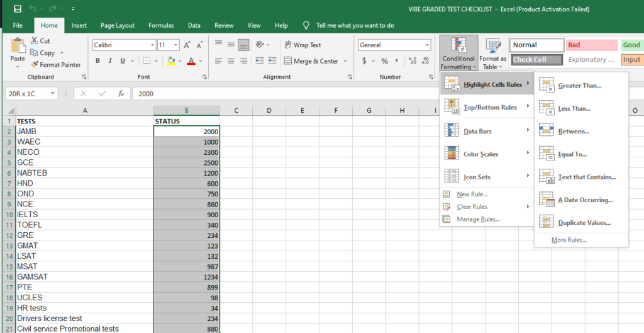Click the Insert Function fx icon

[121, 93]
